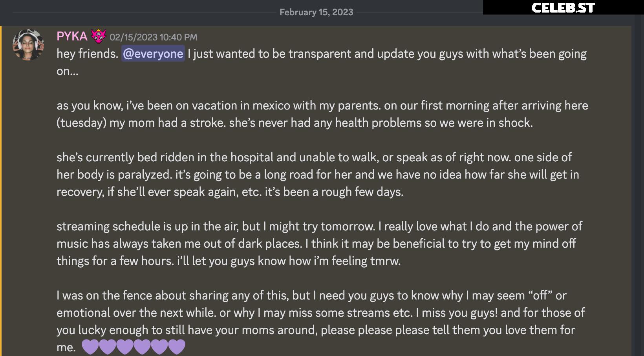Click the @everyone mention
Image resolution: width=644 pixels, height=356 pixels.
point(153,54)
